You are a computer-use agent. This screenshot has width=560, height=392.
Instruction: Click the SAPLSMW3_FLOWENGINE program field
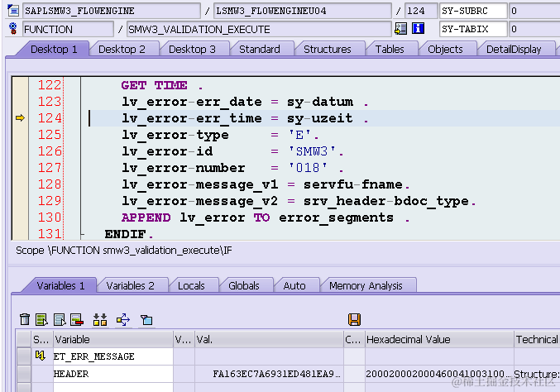coord(111,11)
